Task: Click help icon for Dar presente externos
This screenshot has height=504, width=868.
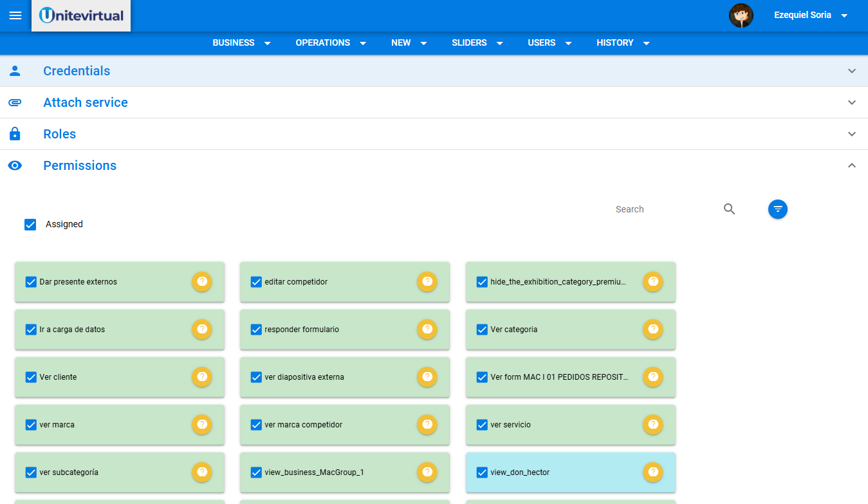Action: (x=201, y=281)
